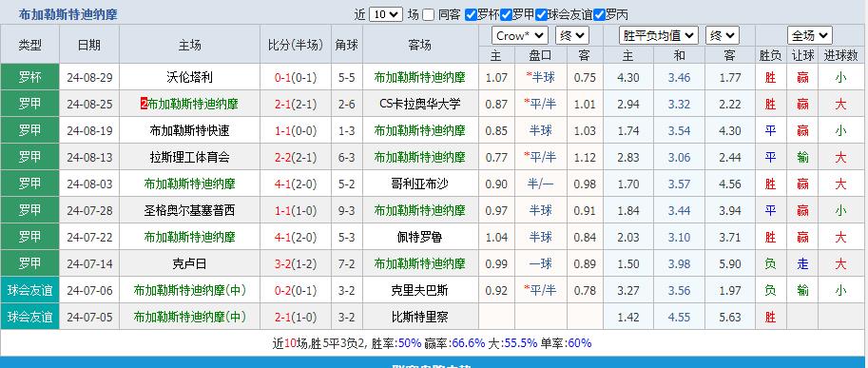Click the 主场 column header
Screen dimensions: 868x368
pyautogui.click(x=189, y=45)
